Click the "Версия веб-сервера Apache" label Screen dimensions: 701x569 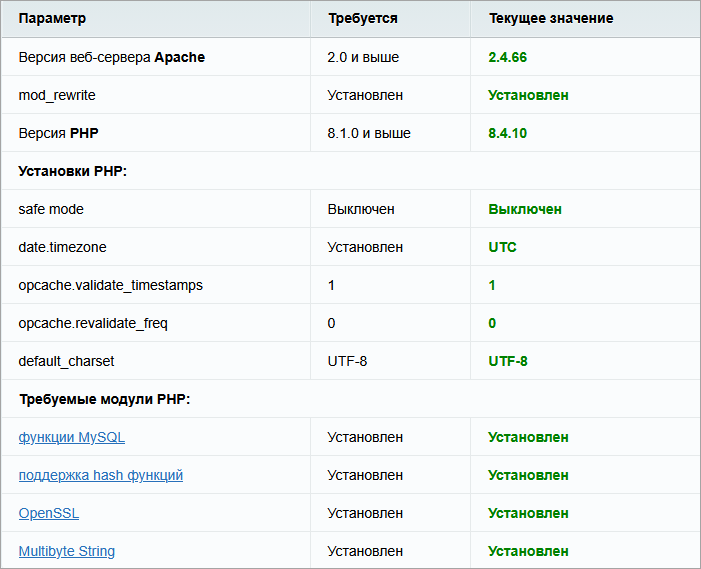[x=111, y=57]
